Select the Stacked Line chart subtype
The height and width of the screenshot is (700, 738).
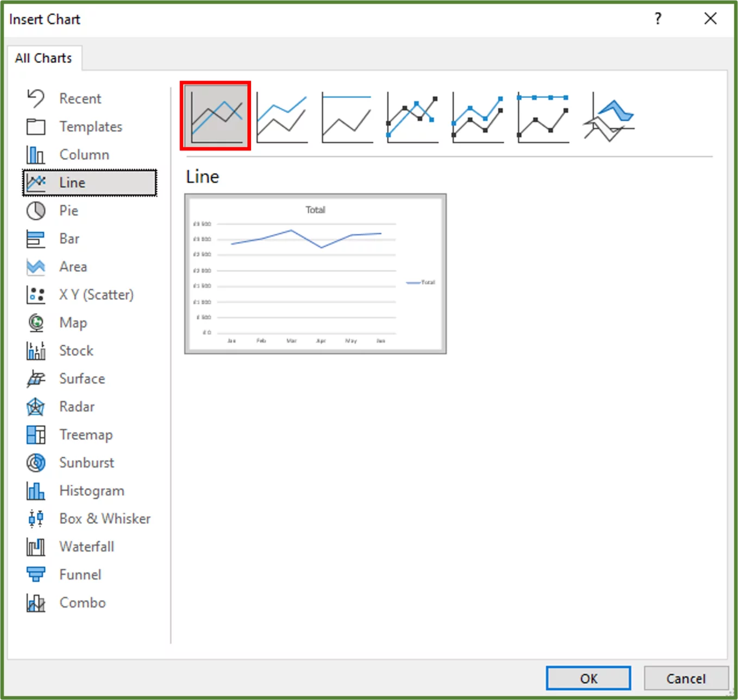tap(281, 115)
